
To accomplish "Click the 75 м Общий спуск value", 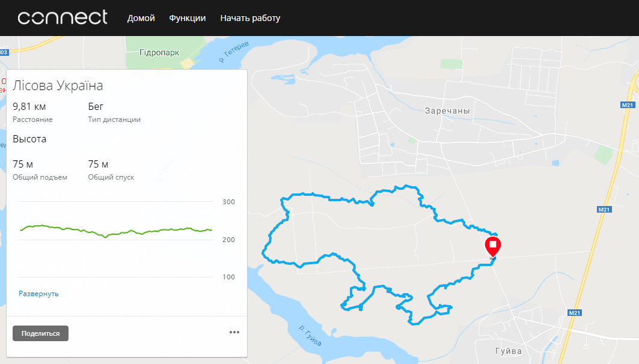I will tap(98, 164).
